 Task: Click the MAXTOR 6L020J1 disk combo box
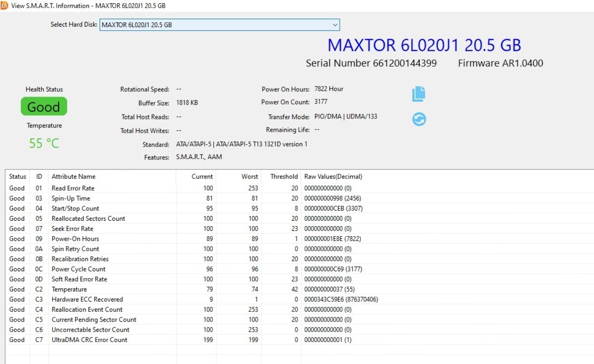[219, 25]
